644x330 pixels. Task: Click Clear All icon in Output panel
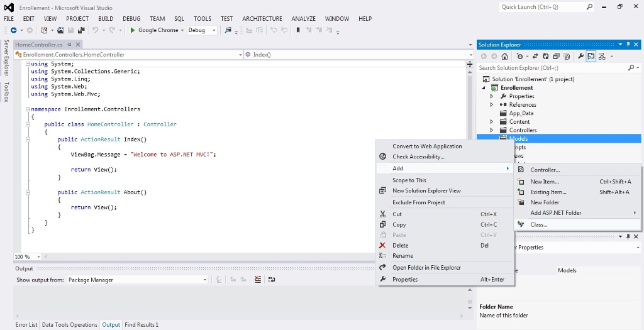258,280
